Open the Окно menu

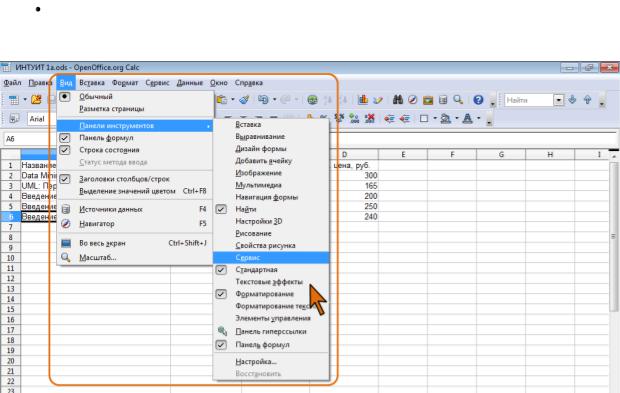219,83
